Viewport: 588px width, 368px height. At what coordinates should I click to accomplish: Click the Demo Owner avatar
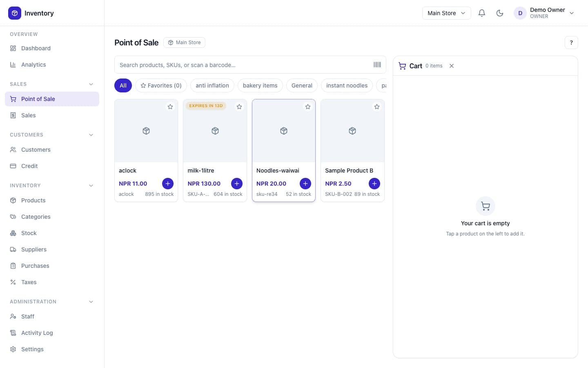pos(520,13)
